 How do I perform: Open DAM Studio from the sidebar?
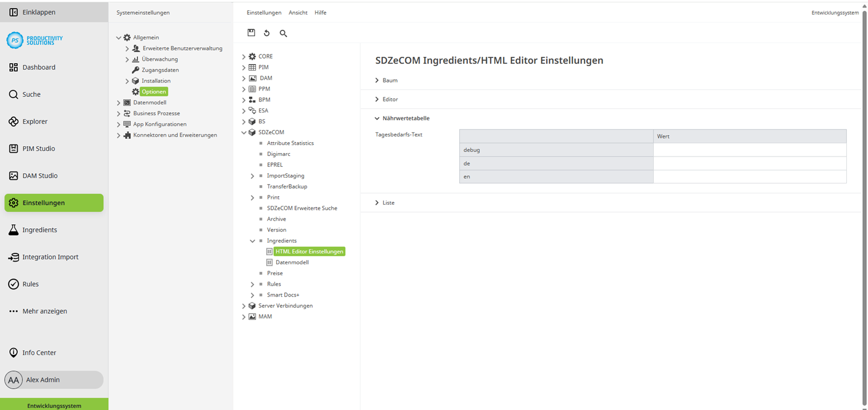click(39, 175)
